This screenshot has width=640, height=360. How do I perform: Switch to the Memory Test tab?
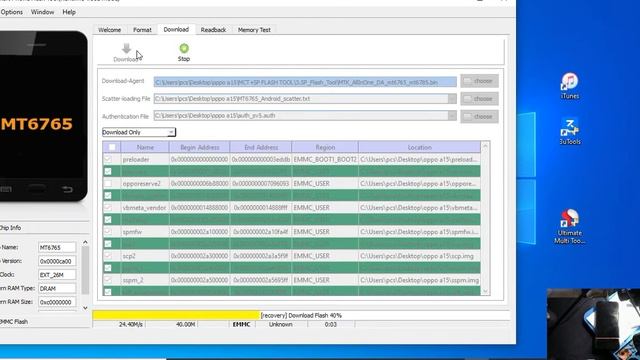coord(254,30)
